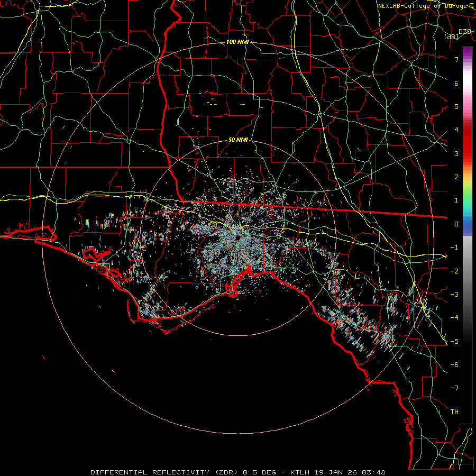Viewport: 476px width, 476px height.
Task: Click the "50 NMI" range ring label
Action: tap(238, 140)
